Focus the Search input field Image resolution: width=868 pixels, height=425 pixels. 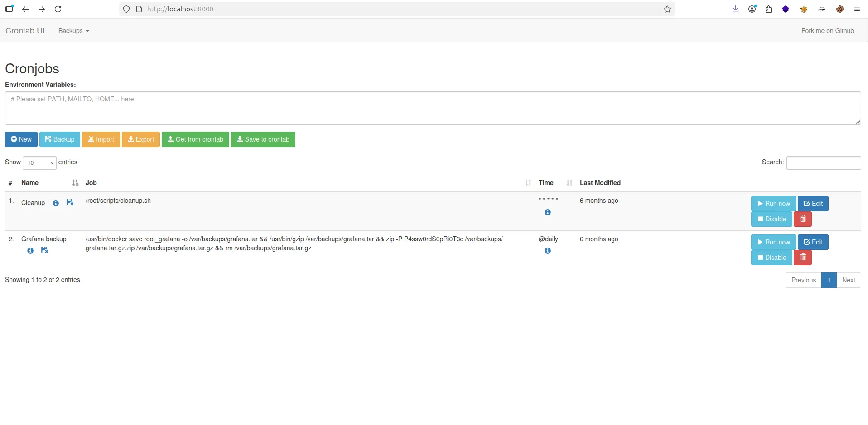pyautogui.click(x=823, y=163)
